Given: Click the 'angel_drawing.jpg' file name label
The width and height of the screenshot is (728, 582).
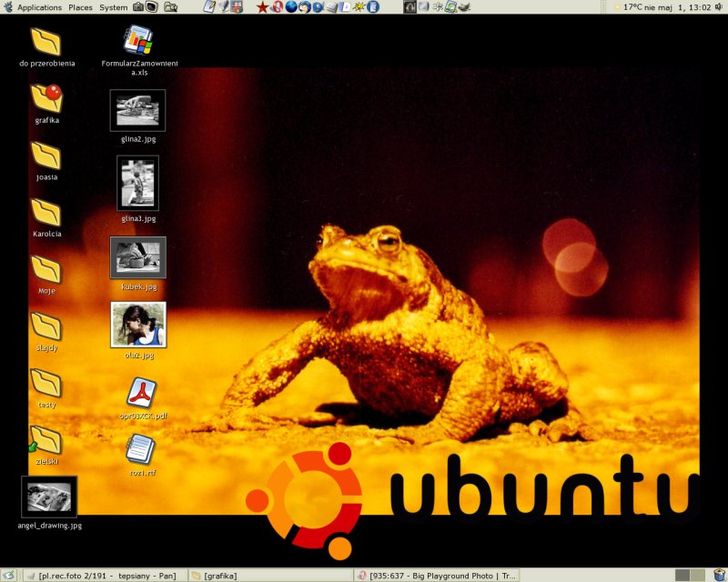Looking at the screenshot, I should tap(50, 526).
